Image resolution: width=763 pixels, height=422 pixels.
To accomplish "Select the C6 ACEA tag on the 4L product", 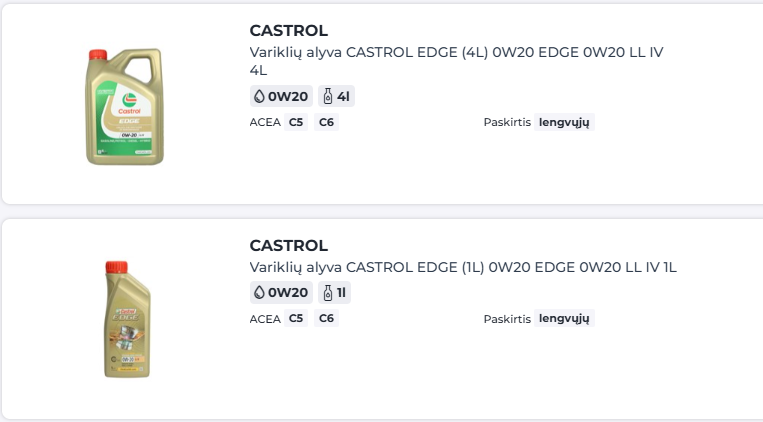I will point(326,123).
